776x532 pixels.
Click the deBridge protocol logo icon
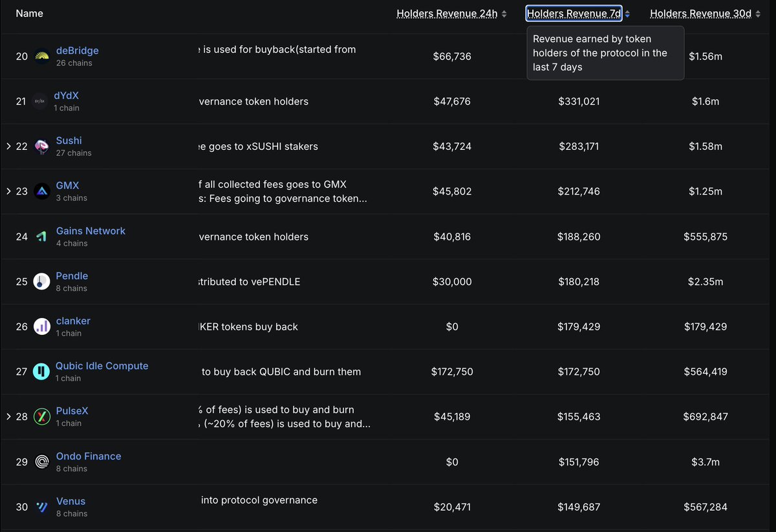pyautogui.click(x=42, y=57)
